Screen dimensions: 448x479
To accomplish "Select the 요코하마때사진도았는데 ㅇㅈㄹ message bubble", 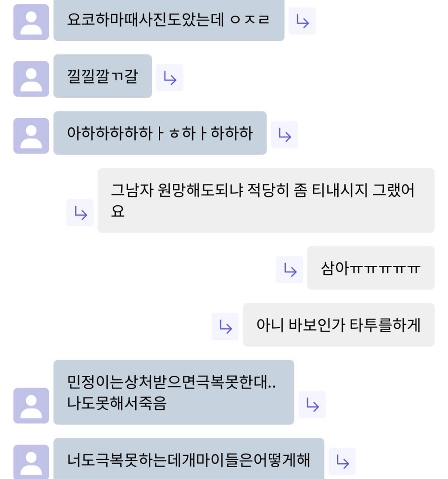I will coord(169,20).
